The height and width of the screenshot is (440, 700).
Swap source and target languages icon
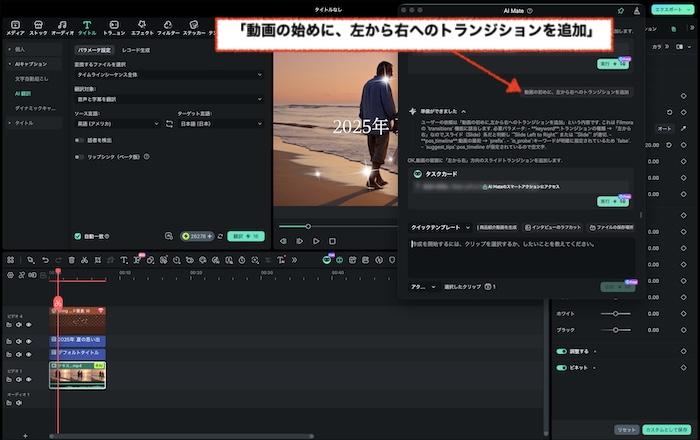point(169,124)
